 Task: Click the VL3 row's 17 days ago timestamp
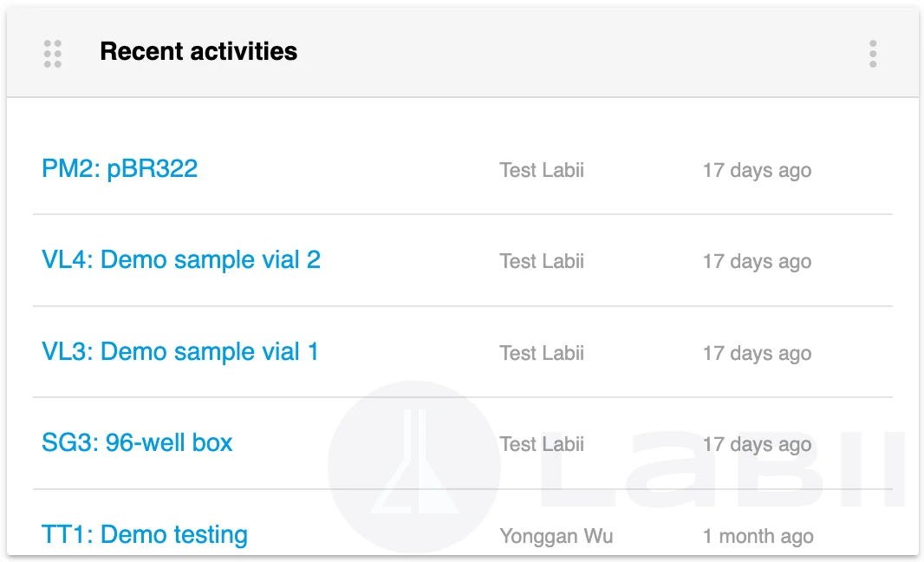pos(757,353)
